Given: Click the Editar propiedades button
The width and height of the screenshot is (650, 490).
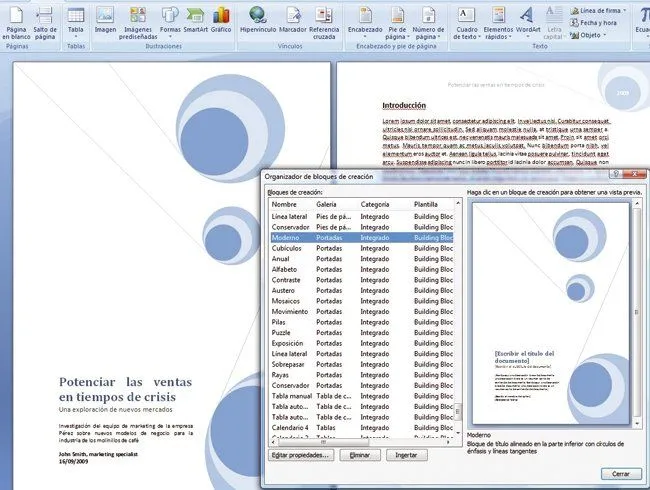Looking at the screenshot, I should pos(301,455).
